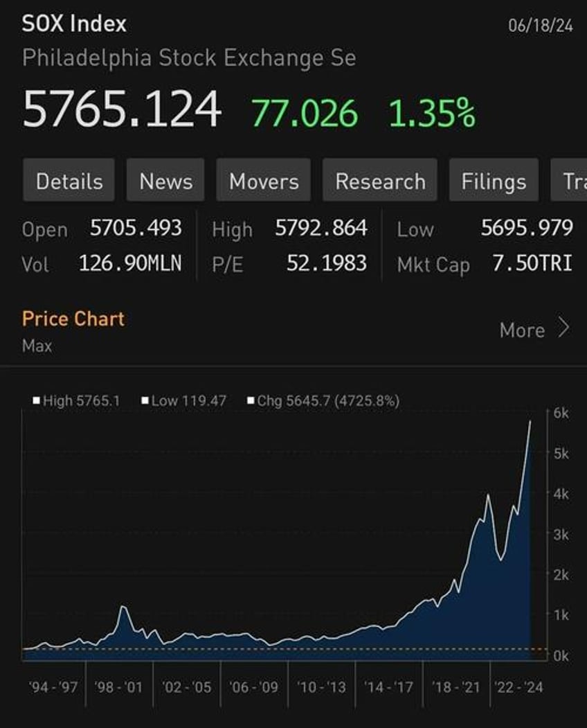This screenshot has width=587, height=728.
Task: Tap the 1.35% percent change
Action: click(x=432, y=113)
